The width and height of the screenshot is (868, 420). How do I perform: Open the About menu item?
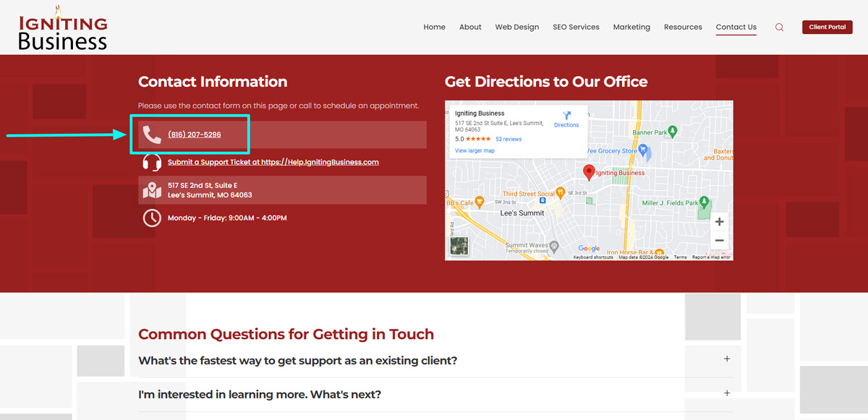(x=470, y=27)
